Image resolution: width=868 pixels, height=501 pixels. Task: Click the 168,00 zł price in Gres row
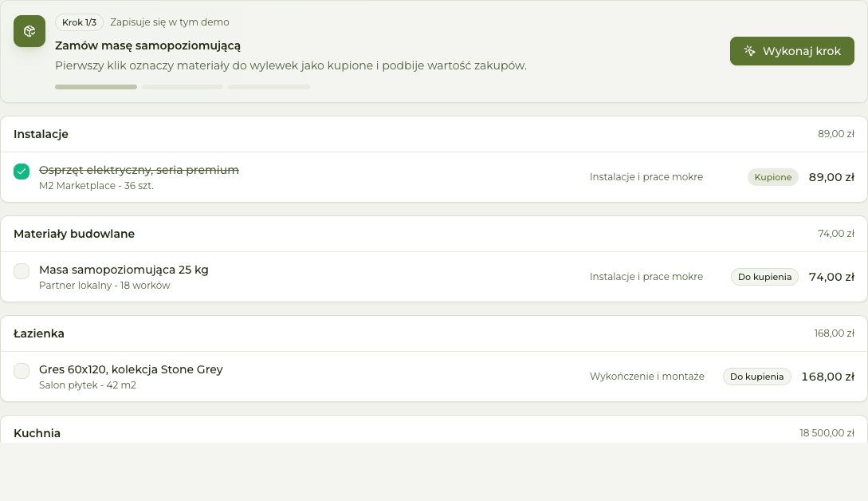point(828,377)
